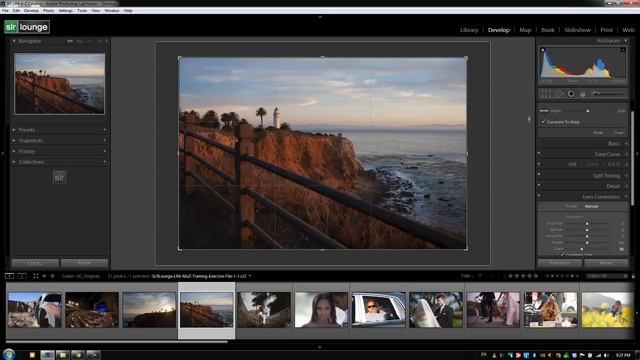Viewport: 640px width, 360px height.
Task: Click the Copy... button
Action: pyautogui.click(x=35, y=263)
